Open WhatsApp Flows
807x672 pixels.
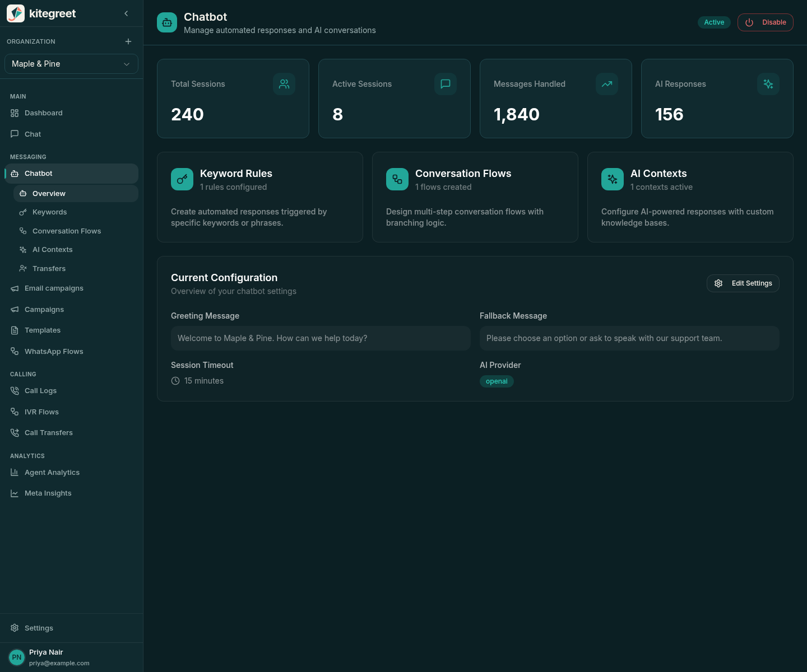click(x=71, y=352)
